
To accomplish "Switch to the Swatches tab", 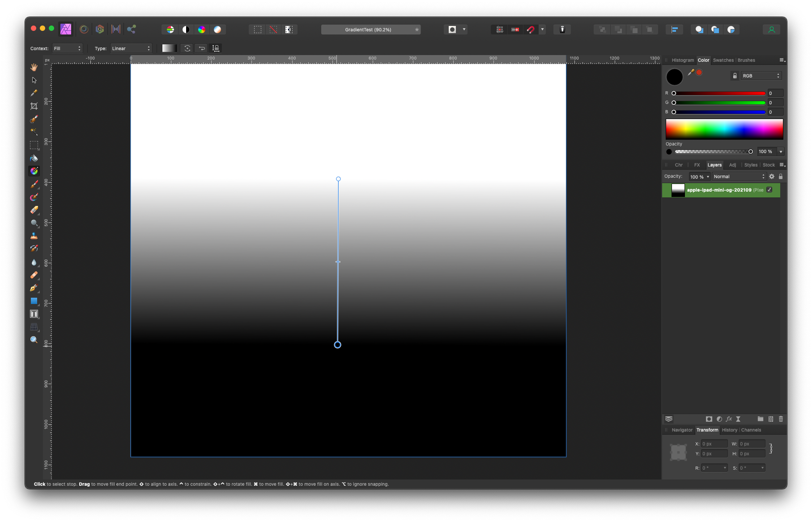I will (x=723, y=60).
